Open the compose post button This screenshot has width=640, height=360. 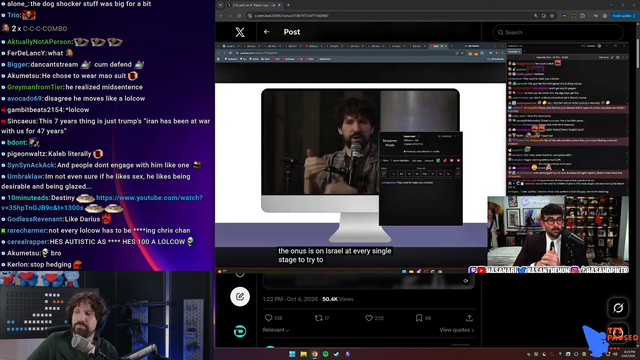pos(240,297)
